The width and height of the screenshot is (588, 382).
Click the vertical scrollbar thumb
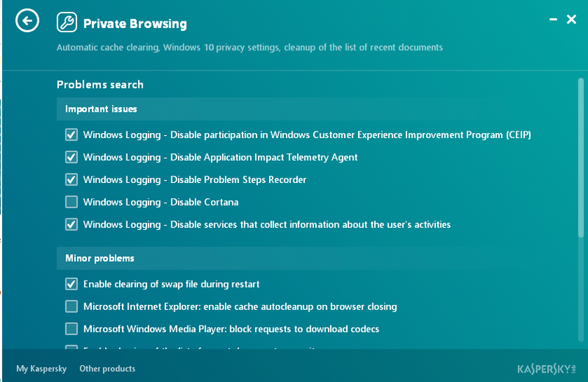point(581,157)
